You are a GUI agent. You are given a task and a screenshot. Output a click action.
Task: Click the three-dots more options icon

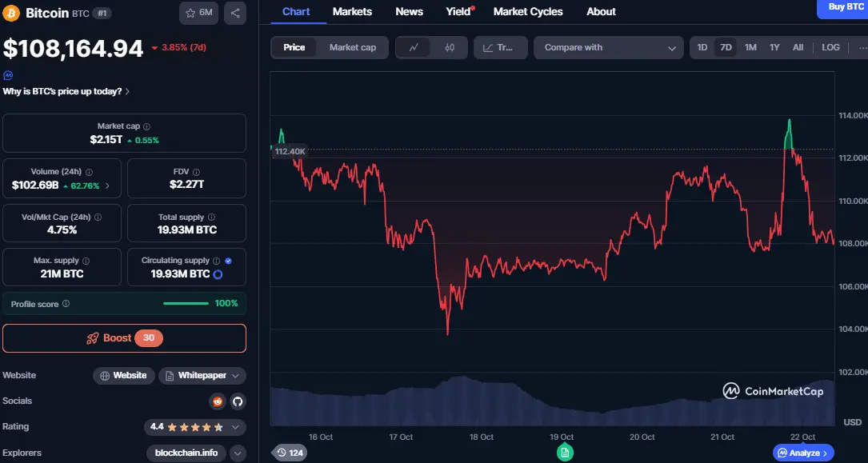(862, 48)
